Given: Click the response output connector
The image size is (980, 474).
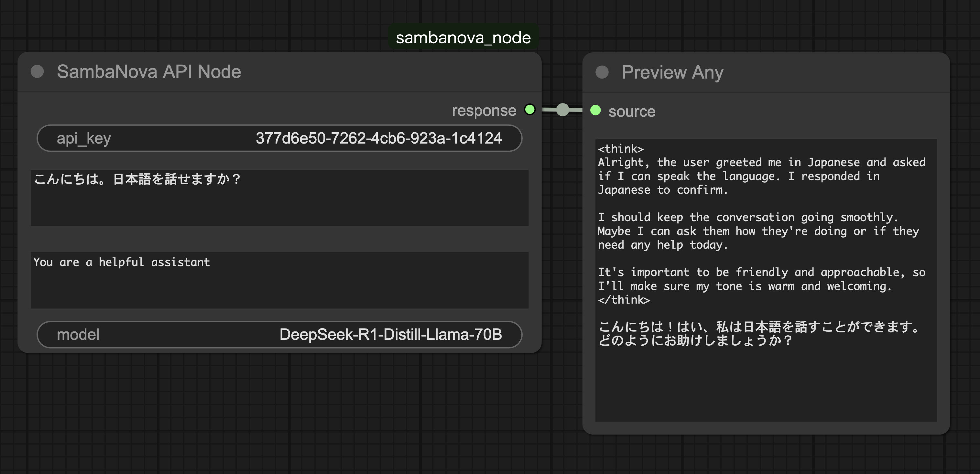Looking at the screenshot, I should (529, 110).
